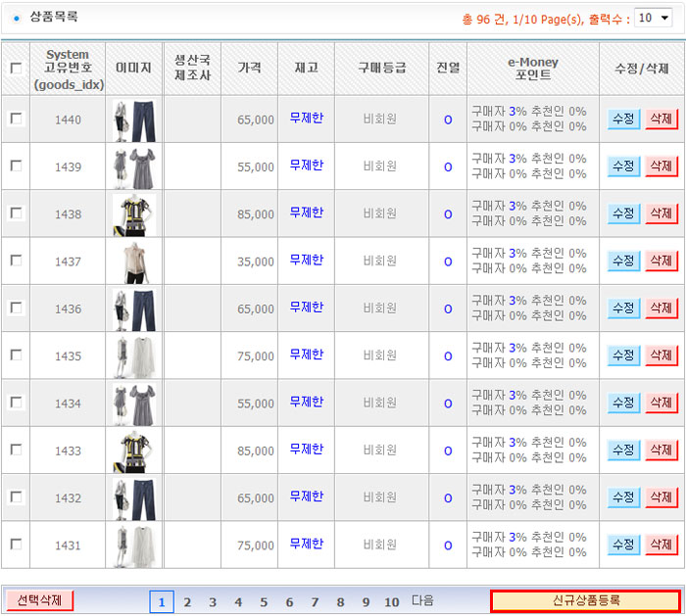Go to page 6

(290, 602)
